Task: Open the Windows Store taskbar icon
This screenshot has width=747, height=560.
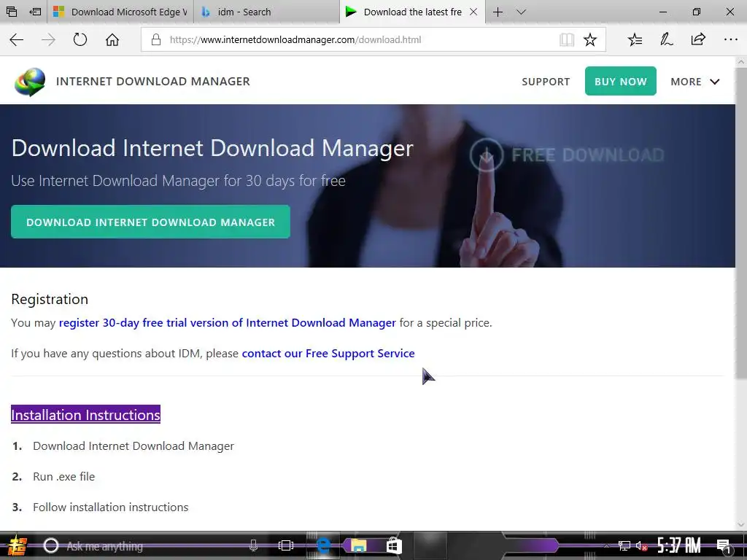Action: point(394,545)
